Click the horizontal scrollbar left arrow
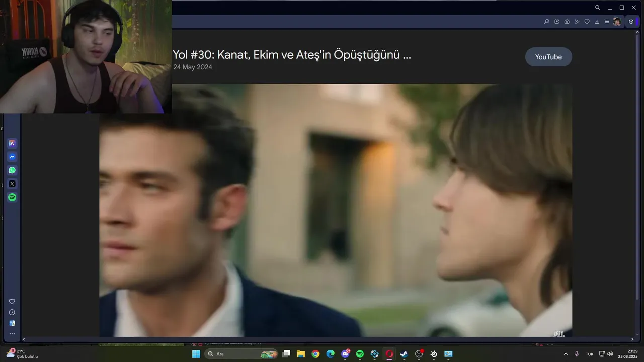644x362 pixels. (24, 339)
